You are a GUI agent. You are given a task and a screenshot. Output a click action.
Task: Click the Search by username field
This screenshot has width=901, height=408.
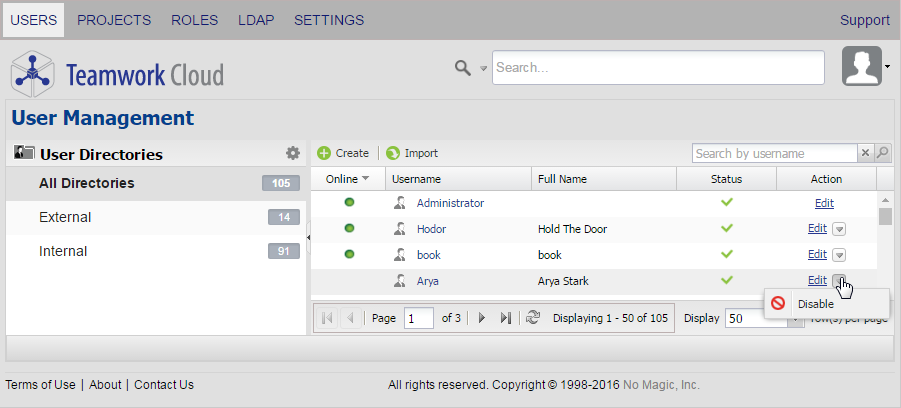point(775,153)
